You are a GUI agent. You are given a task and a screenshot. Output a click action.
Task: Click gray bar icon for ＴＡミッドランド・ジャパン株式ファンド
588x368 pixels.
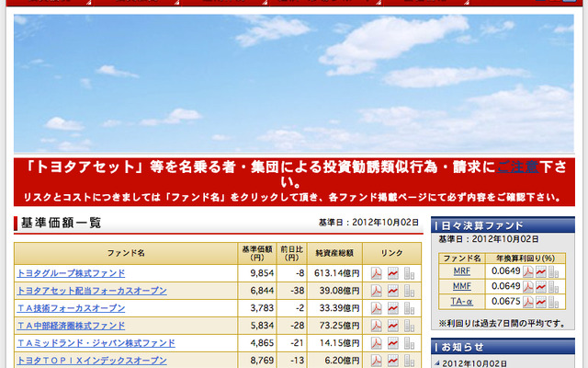[x=409, y=343]
